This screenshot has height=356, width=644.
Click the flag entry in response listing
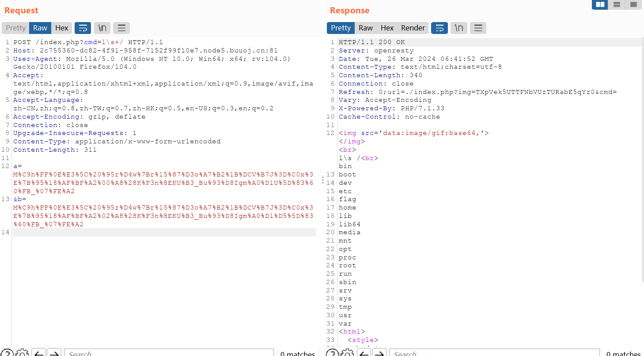348,199
